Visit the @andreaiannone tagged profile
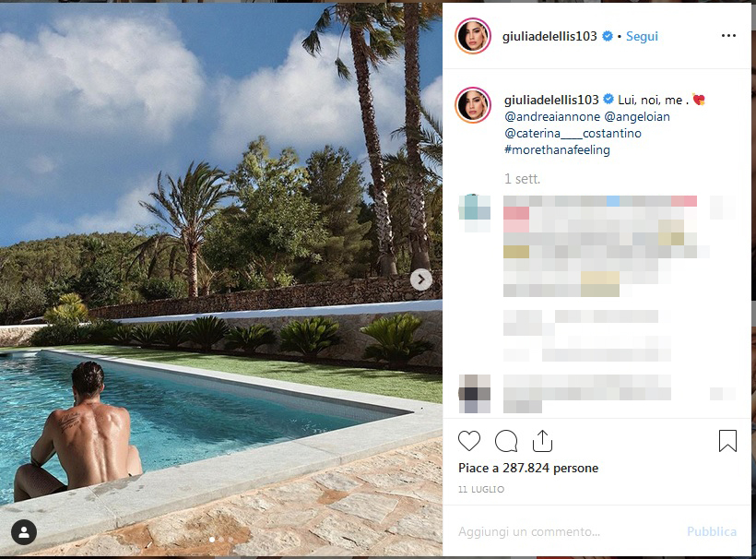Viewport: 756px width, 559px height. 552,117
